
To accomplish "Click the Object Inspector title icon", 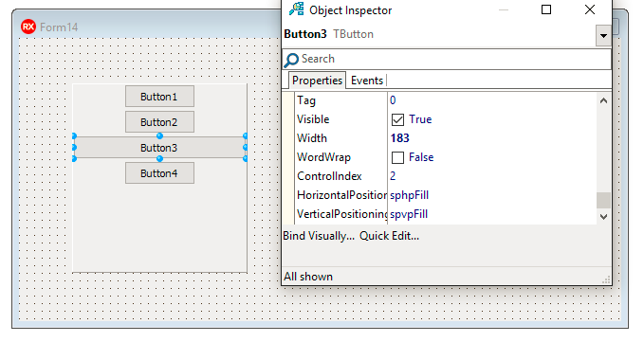I will [296, 9].
